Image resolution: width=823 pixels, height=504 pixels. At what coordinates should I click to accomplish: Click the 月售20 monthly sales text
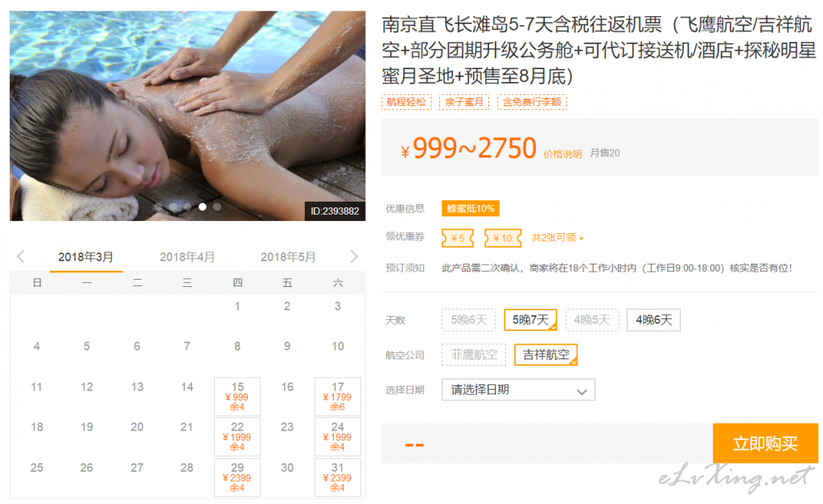(x=605, y=154)
